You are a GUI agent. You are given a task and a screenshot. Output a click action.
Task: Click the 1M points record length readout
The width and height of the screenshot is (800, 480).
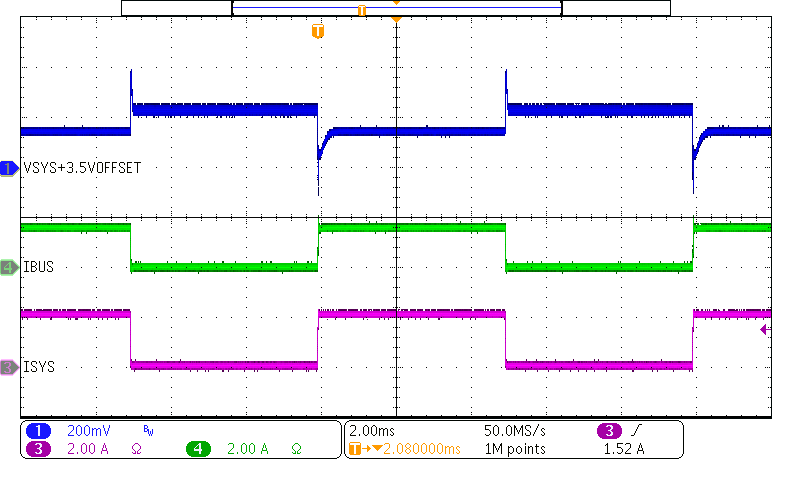coord(514,449)
